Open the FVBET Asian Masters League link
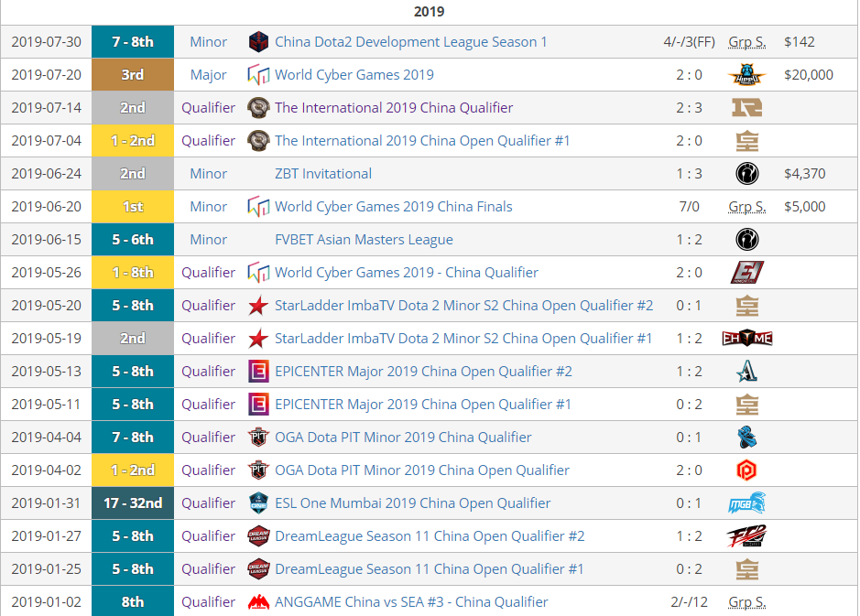The width and height of the screenshot is (860, 616). point(364,240)
